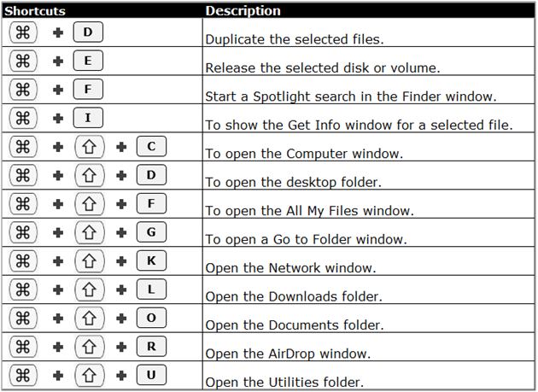Click the text 'Open the AirDrop window.'

click(x=288, y=354)
